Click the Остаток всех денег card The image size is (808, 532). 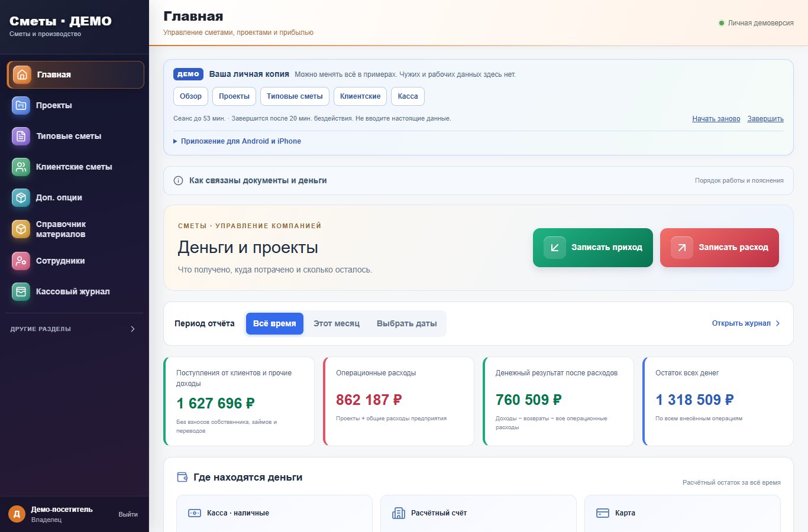[x=718, y=401]
